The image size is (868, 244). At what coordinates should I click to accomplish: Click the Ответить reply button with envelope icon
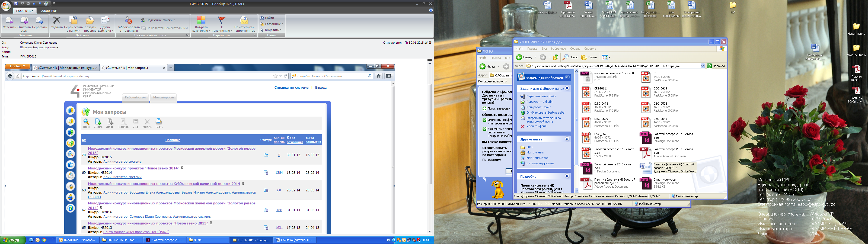pyautogui.click(x=9, y=24)
